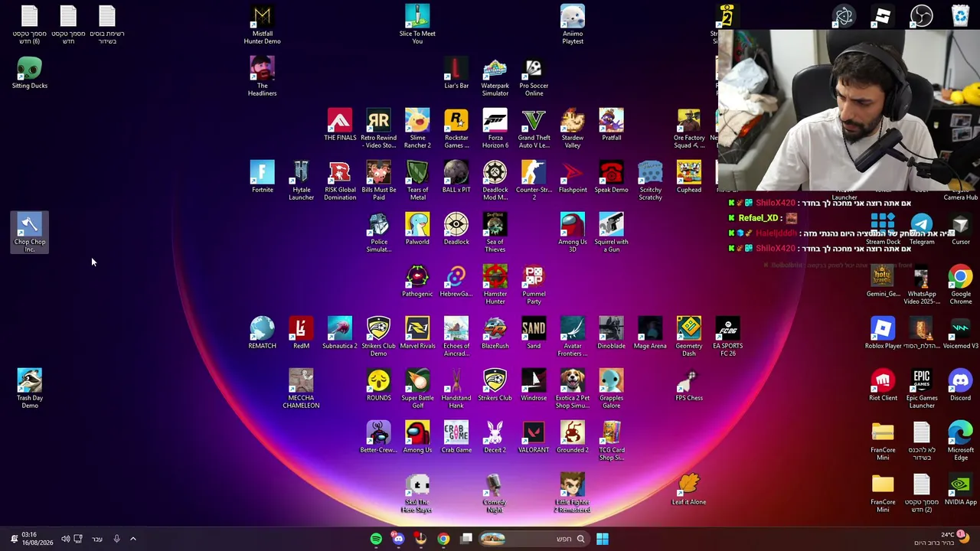Select the Tears of Metal icon
The width and height of the screenshot is (980, 551).
pyautogui.click(x=417, y=181)
